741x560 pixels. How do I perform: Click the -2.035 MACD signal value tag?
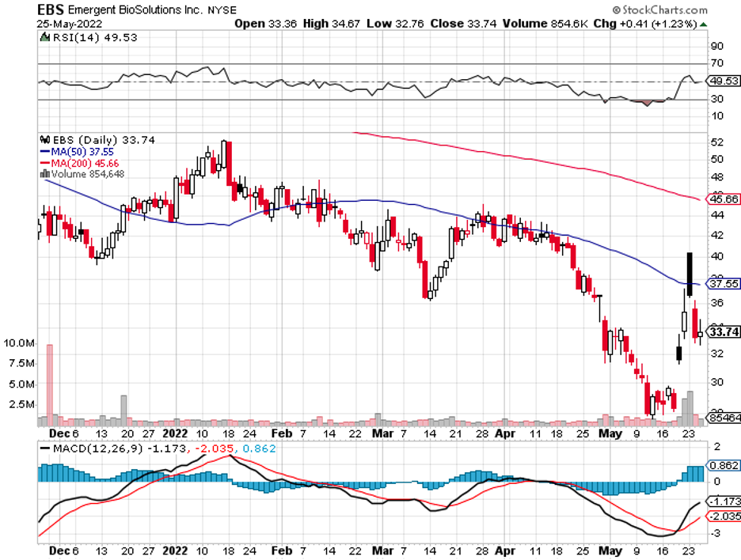click(x=721, y=516)
